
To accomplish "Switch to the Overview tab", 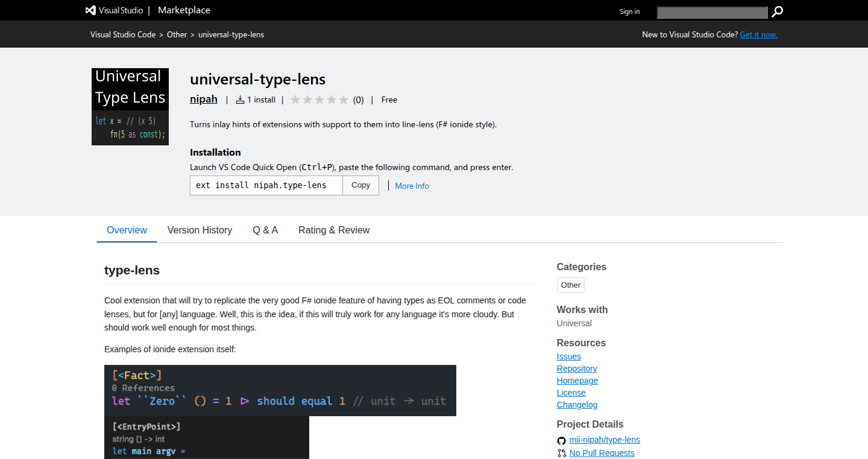I will [x=127, y=230].
